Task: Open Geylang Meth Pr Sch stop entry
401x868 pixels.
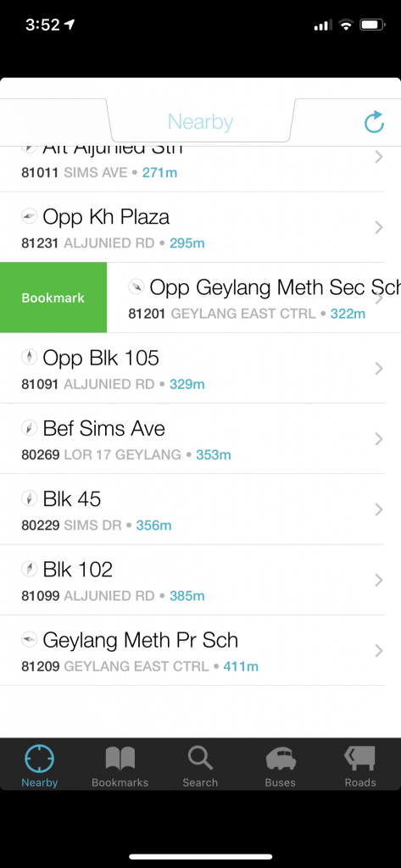Action: (x=192, y=650)
